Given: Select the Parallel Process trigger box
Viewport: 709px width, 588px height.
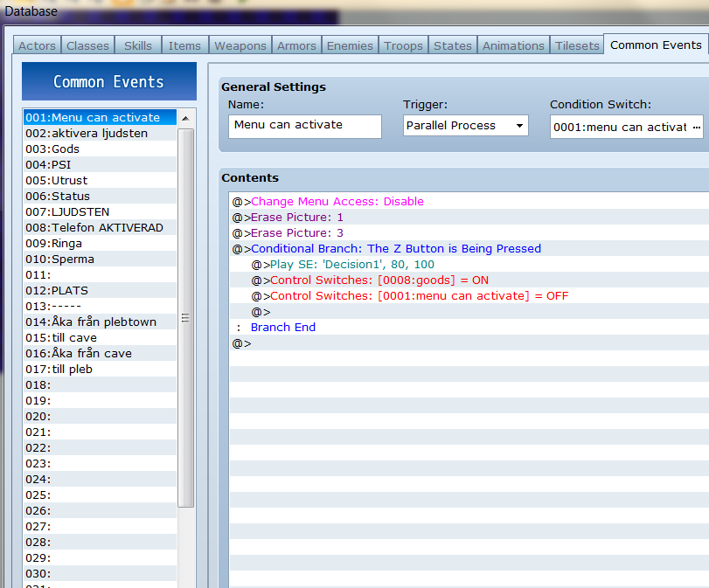Looking at the screenshot, I should [x=466, y=126].
